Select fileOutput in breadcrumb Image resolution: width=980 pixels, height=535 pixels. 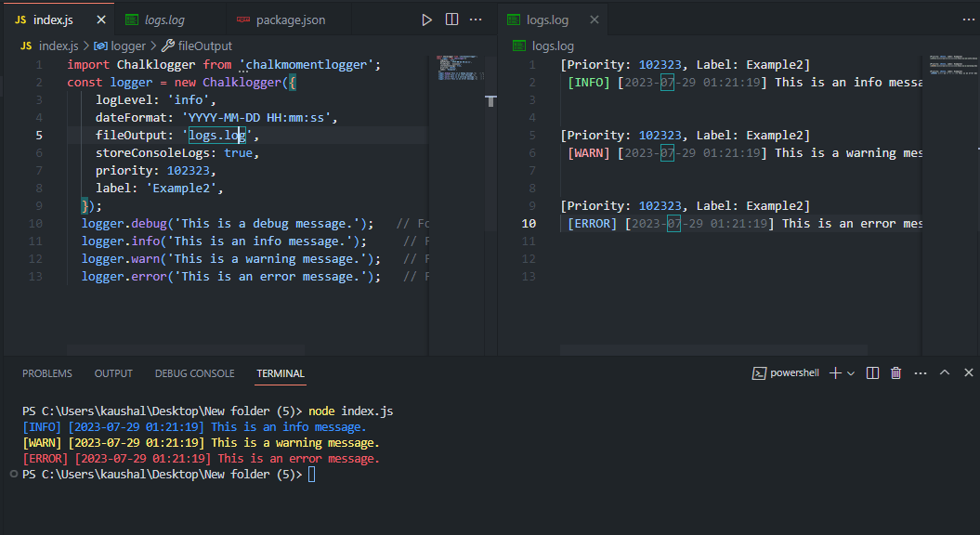(x=205, y=46)
